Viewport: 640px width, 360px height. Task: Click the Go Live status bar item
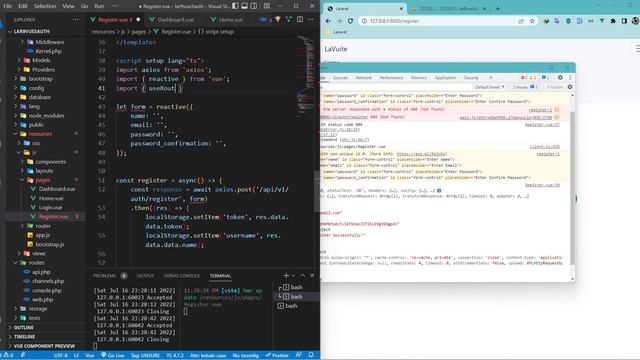[x=113, y=356]
